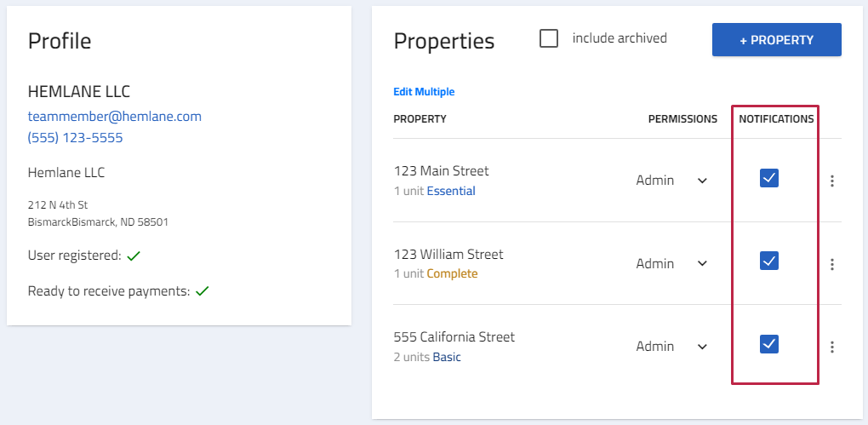
Task: Enable the include archived checkbox
Action: [x=549, y=39]
